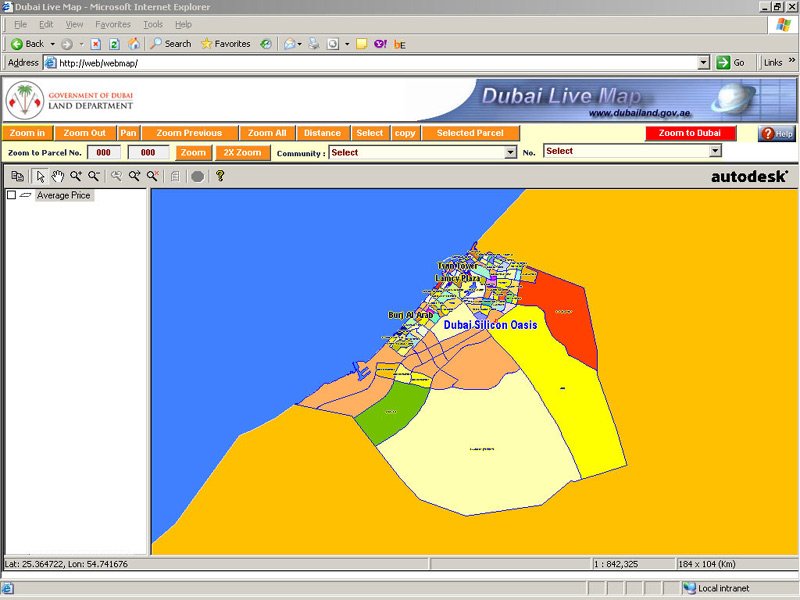Select the magnifier Zoom Out tool

click(93, 177)
